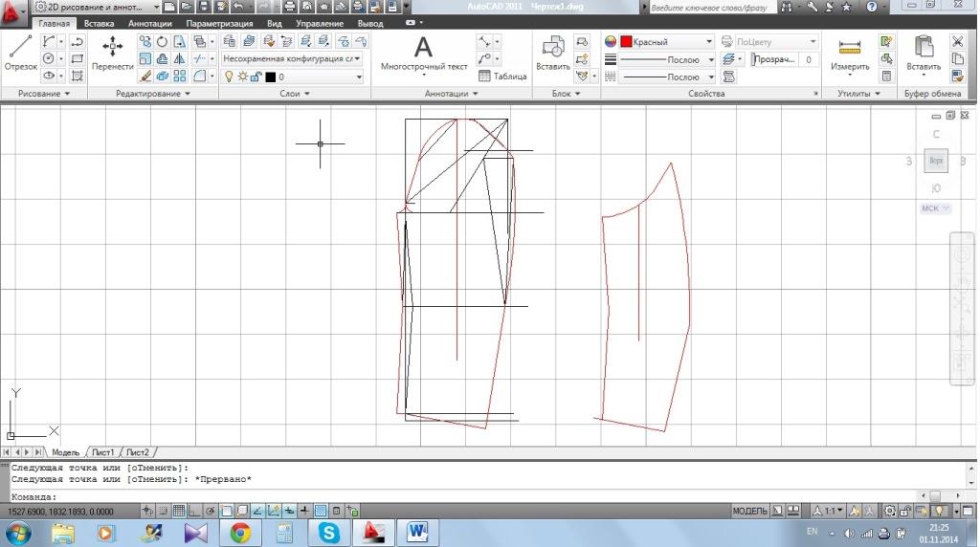Toggle the layer light bulb on/off icon
The height and width of the screenshot is (547, 980).
(229, 77)
